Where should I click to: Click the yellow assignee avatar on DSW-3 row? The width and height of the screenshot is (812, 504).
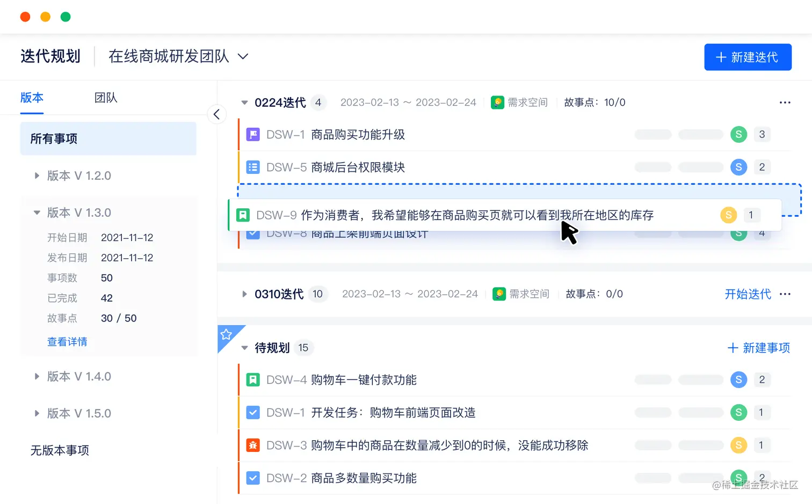[739, 445]
